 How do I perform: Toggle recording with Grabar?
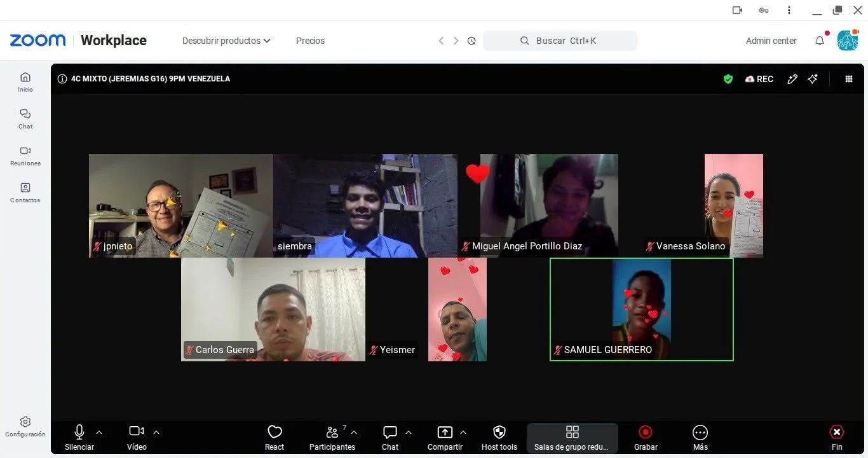click(646, 438)
